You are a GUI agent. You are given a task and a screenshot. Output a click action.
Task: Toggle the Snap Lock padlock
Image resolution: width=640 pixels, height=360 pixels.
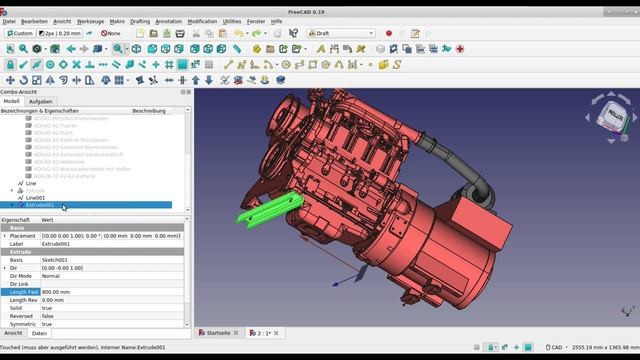tap(10, 64)
